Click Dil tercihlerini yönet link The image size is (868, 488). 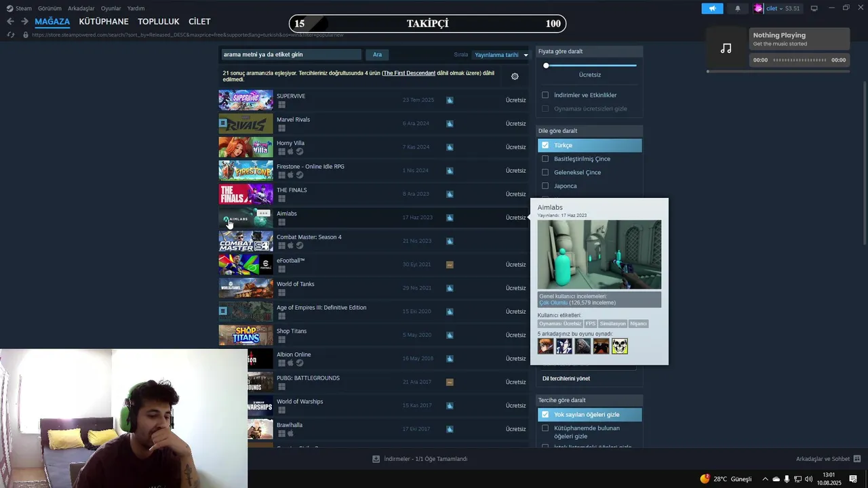566,379
